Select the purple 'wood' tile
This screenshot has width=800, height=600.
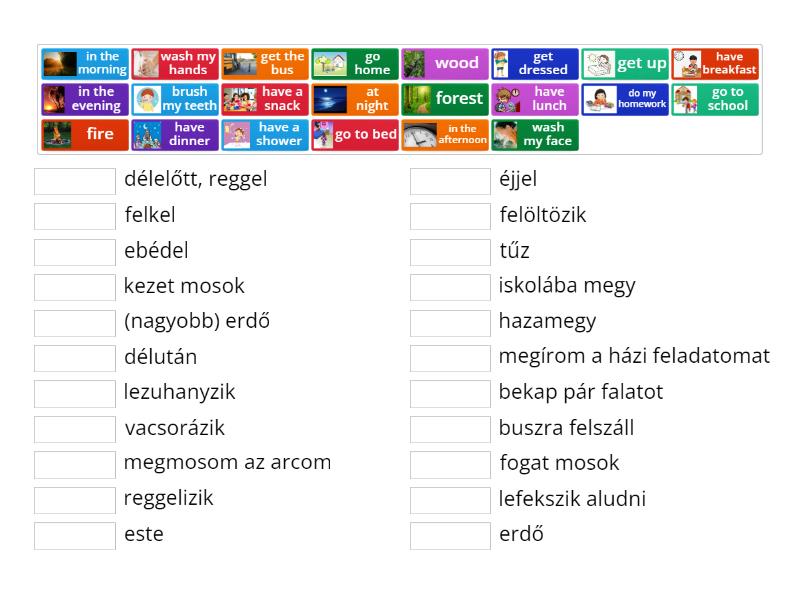pos(445,64)
